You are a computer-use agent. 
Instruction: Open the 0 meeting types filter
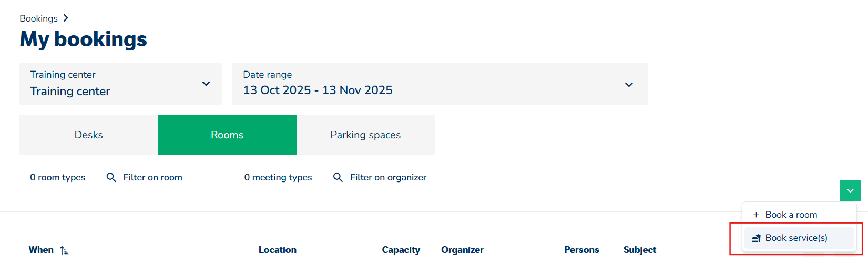click(x=278, y=178)
